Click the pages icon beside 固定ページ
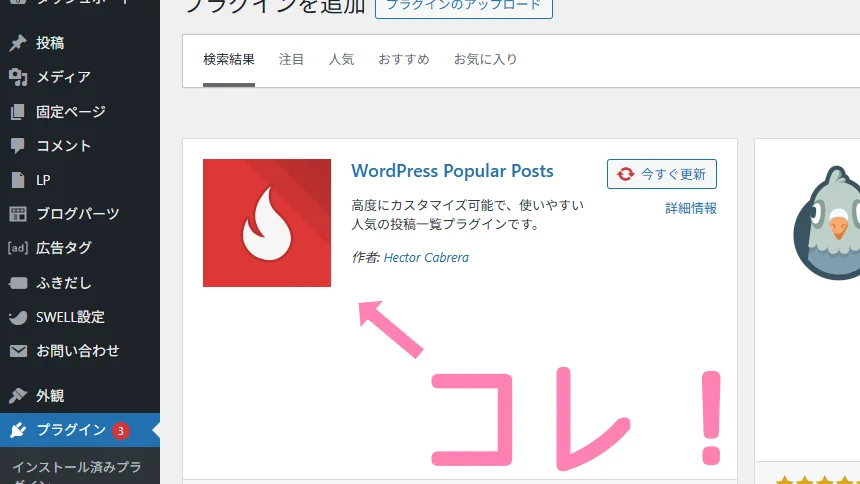This screenshot has width=860, height=484. click(18, 112)
